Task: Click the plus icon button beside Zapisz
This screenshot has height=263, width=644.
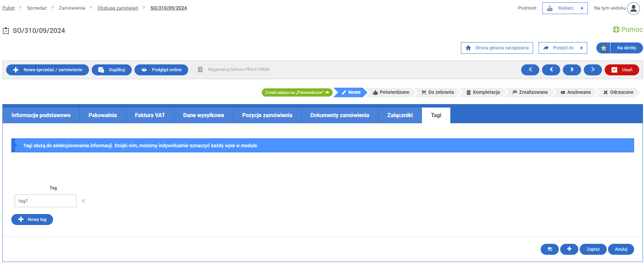Action: 569,249
